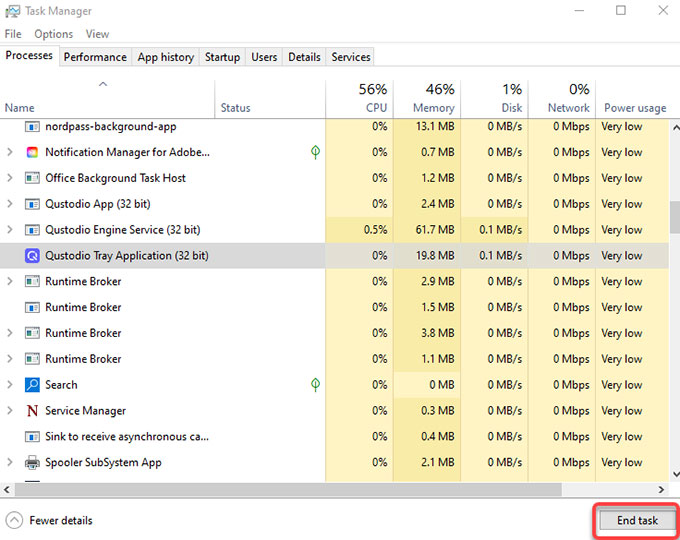680x540 pixels.
Task: Expand the Spooler SubSystem App row
Action: coord(10,462)
